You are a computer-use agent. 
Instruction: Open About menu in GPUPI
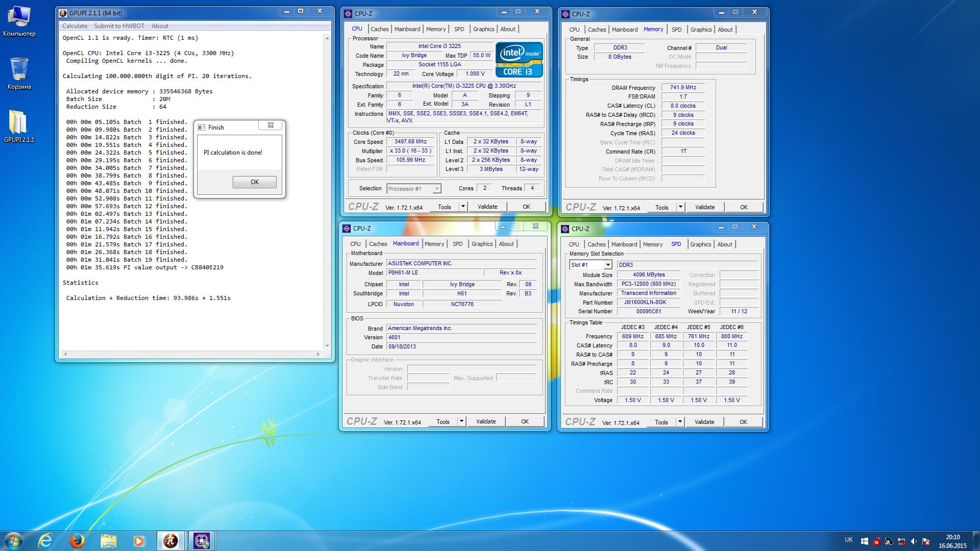tap(160, 26)
